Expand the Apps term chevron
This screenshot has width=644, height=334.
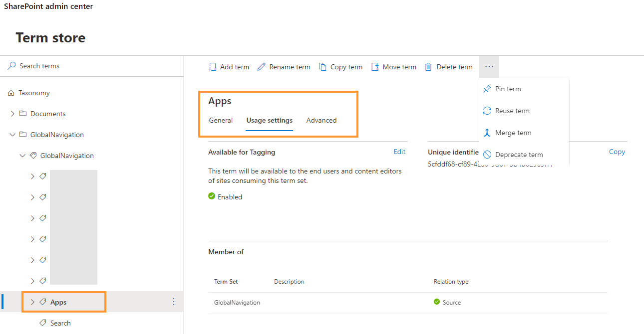(x=32, y=302)
